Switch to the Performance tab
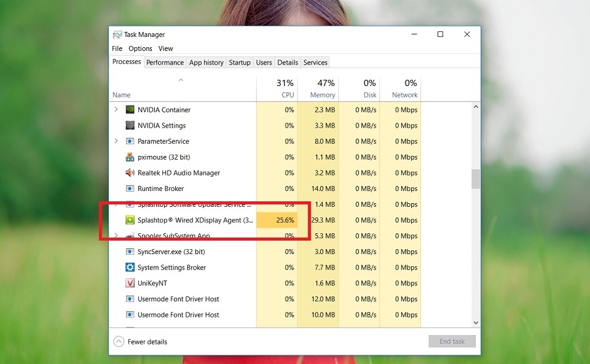 coord(165,63)
